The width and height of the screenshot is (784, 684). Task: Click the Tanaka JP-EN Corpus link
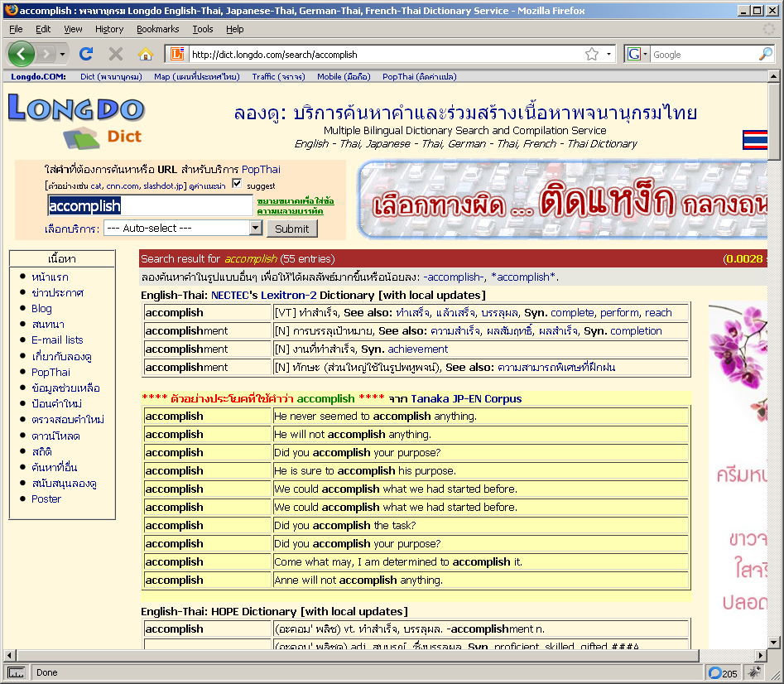tap(466, 398)
